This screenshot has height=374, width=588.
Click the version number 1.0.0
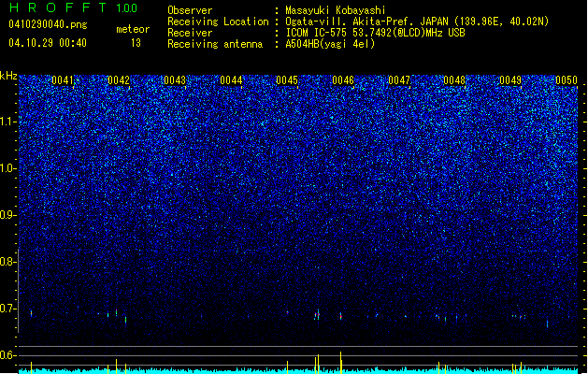pos(127,7)
